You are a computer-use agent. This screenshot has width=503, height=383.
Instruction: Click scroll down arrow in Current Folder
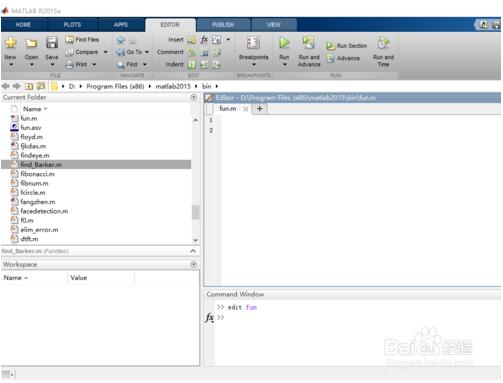click(196, 240)
